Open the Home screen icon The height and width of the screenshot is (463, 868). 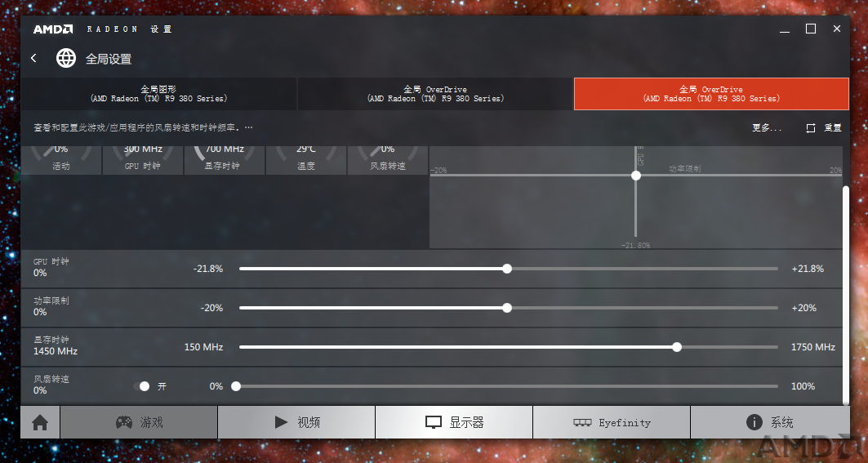point(40,422)
